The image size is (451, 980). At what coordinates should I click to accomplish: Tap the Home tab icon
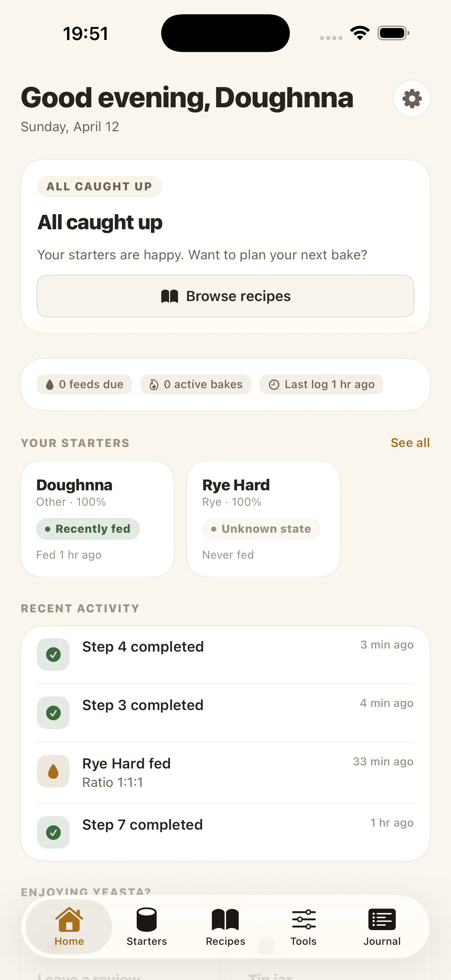tap(69, 920)
